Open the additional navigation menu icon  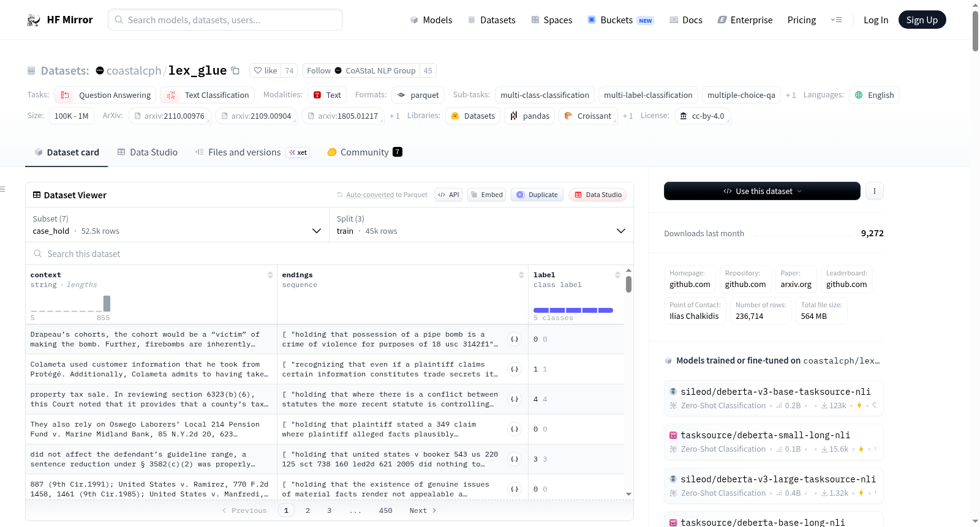836,20
